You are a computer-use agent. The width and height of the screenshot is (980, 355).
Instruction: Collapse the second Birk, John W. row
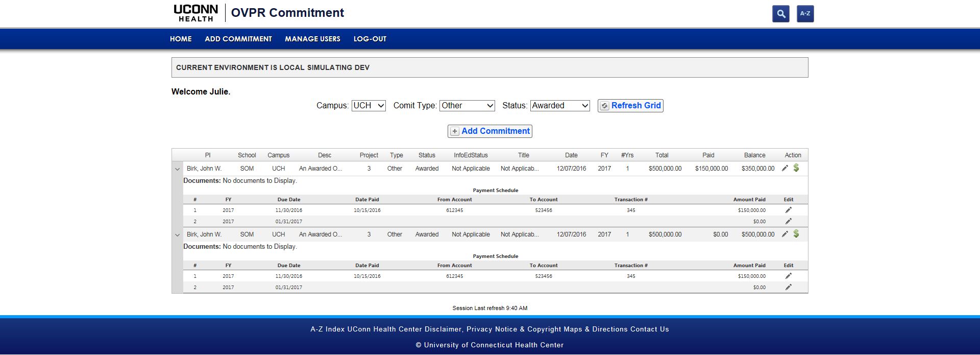[x=177, y=235]
